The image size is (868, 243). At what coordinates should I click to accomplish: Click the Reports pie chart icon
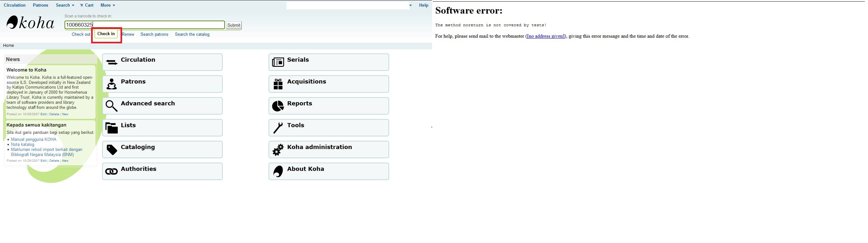pos(278,106)
